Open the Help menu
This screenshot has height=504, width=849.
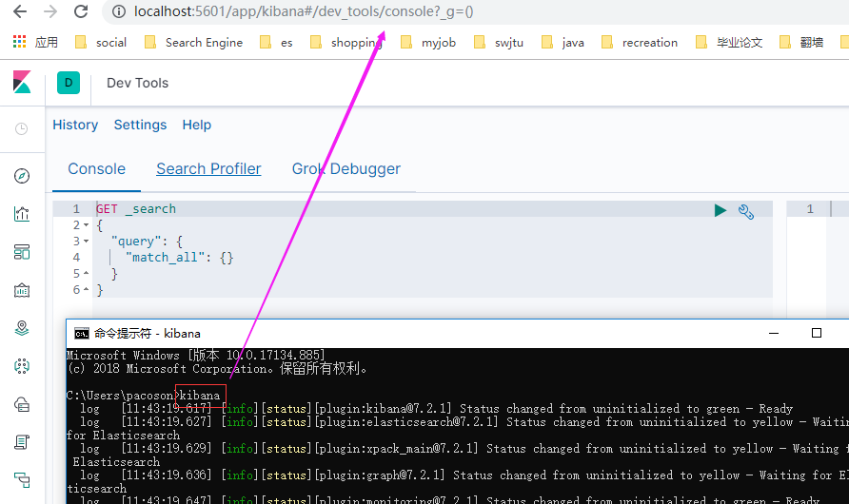coord(197,125)
